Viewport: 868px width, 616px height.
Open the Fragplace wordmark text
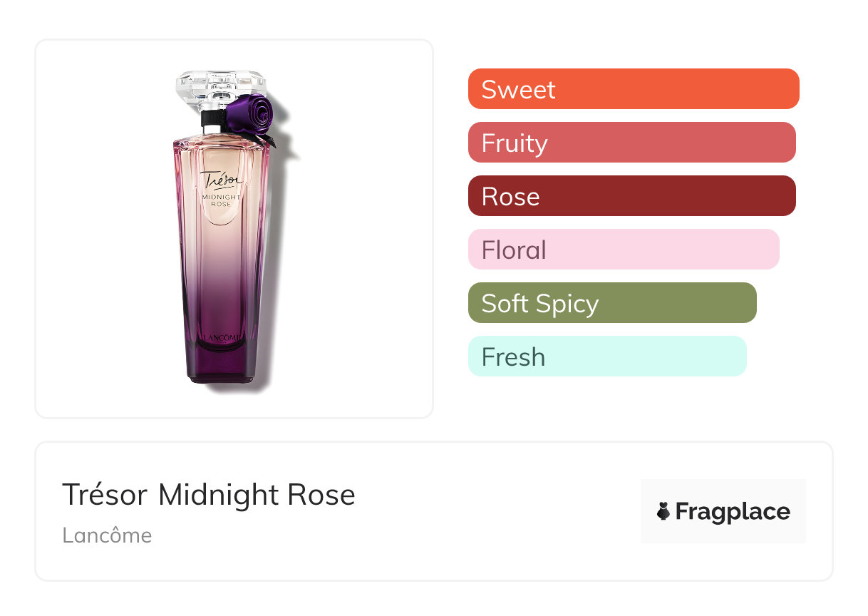click(x=733, y=511)
